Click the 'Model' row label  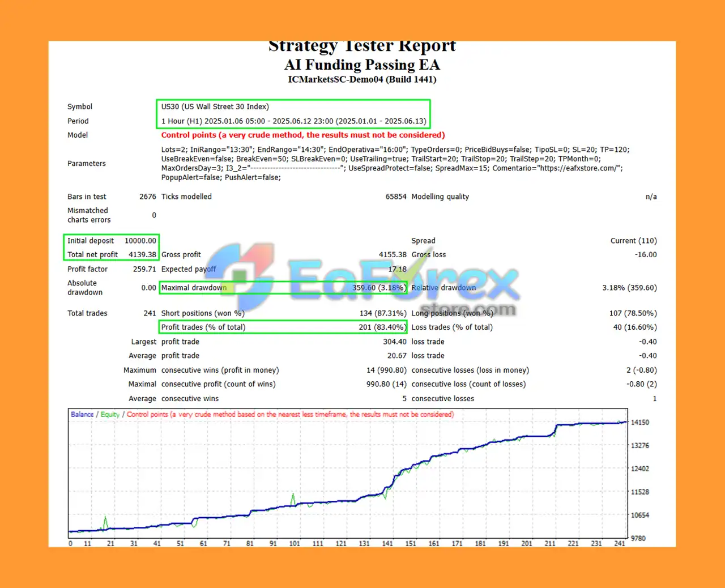pyautogui.click(x=78, y=135)
